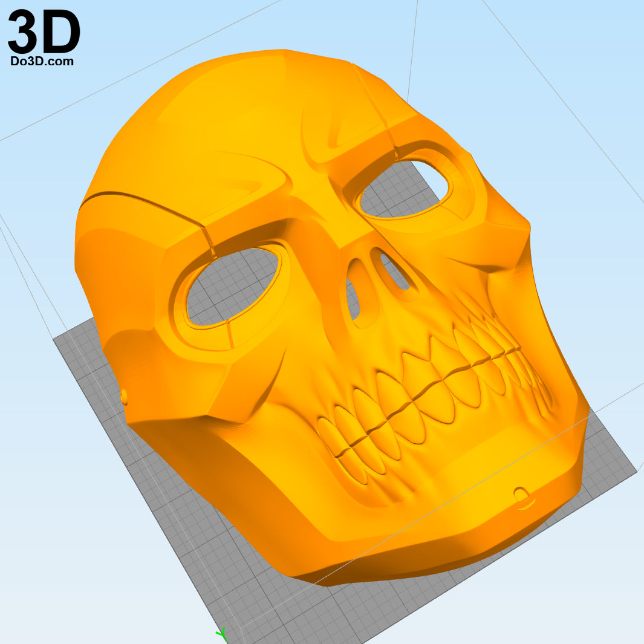
Task: Click the small slot hole on the mask chin
Action: coord(522,496)
